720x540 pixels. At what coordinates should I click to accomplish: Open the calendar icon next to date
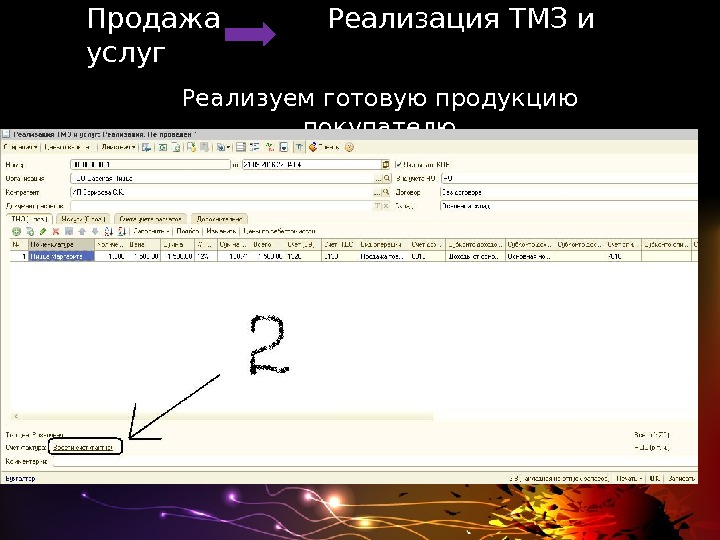coord(386,164)
